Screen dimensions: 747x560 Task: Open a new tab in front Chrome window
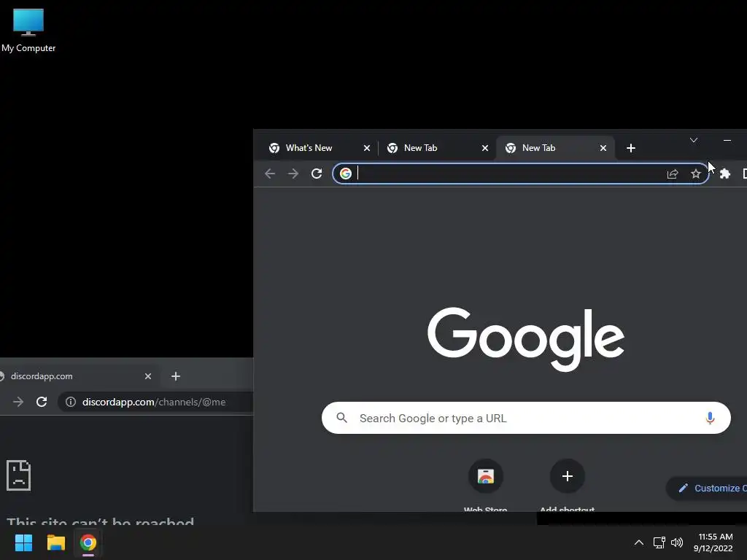coord(631,148)
